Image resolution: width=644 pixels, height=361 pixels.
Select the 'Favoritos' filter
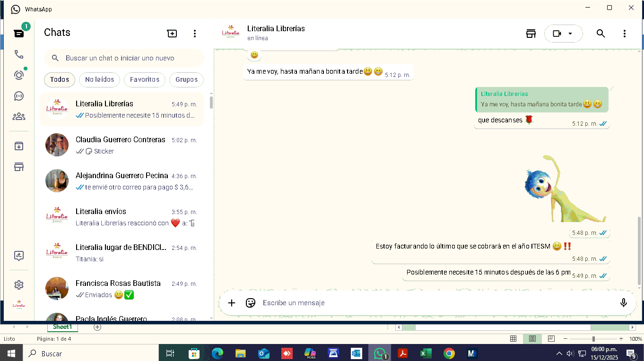click(145, 79)
